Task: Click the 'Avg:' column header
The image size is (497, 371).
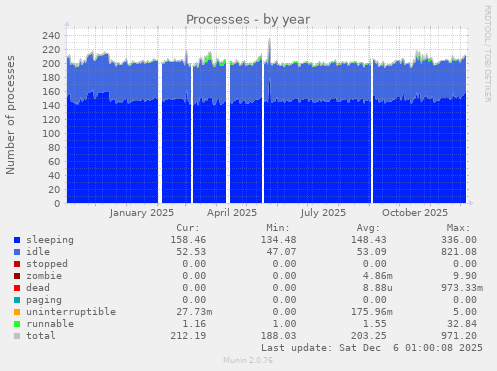Action: (368, 228)
